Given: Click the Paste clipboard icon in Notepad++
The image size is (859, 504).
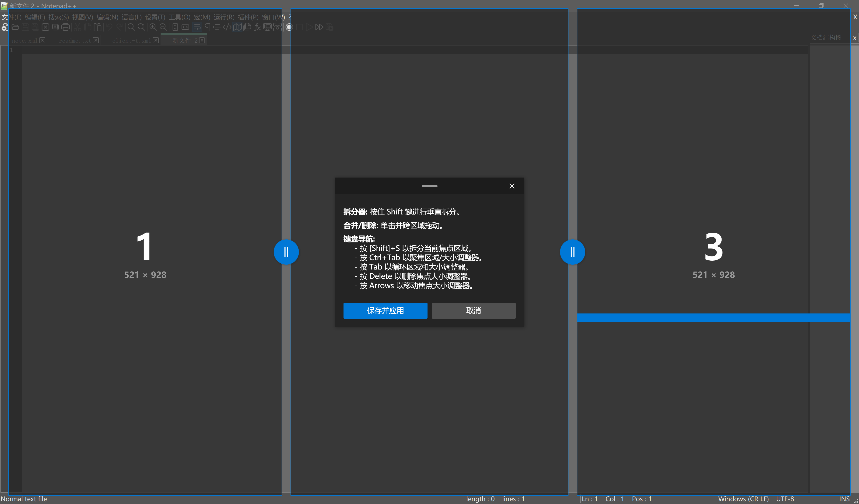Looking at the screenshot, I should coord(98,27).
